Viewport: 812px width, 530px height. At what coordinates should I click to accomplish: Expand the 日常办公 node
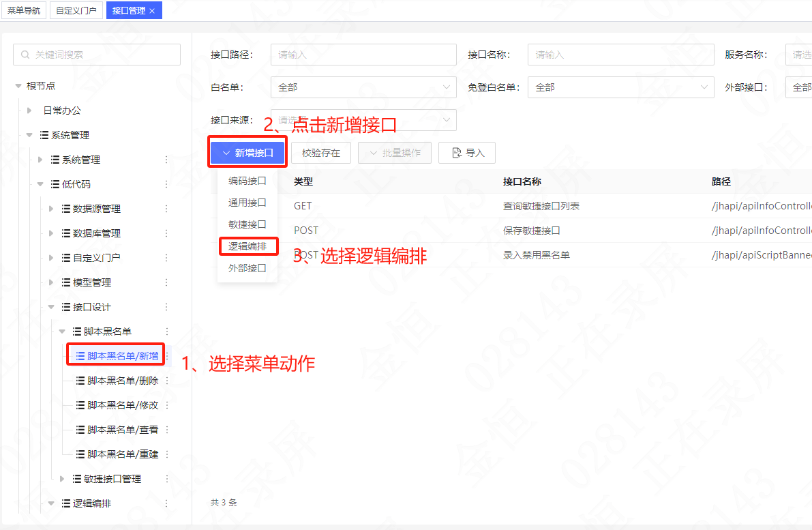tap(29, 111)
